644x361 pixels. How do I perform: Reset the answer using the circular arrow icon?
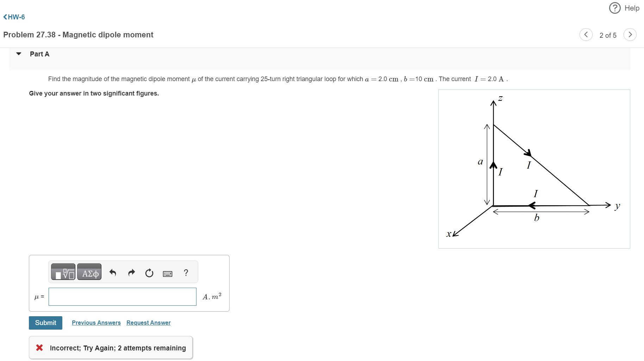pyautogui.click(x=149, y=273)
